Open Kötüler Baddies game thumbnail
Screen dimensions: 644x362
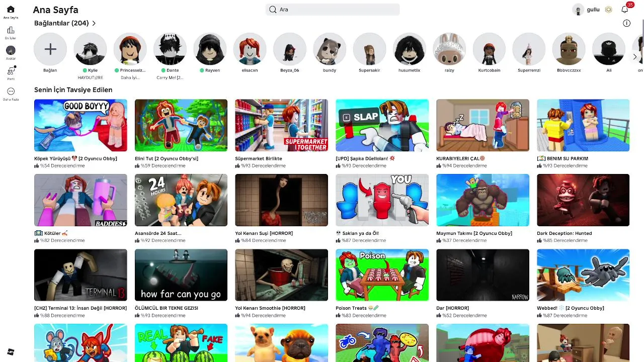(80, 200)
